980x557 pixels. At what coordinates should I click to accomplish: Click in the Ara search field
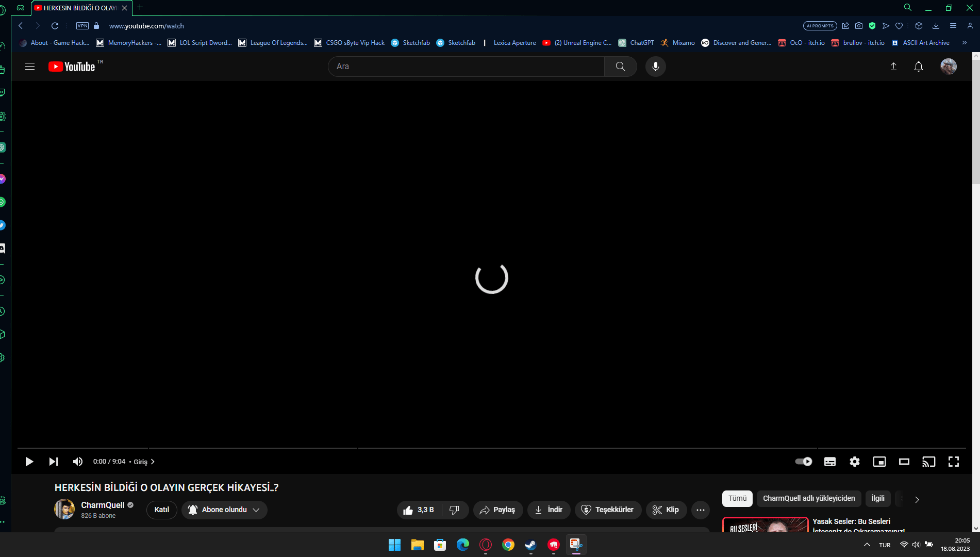point(466,67)
